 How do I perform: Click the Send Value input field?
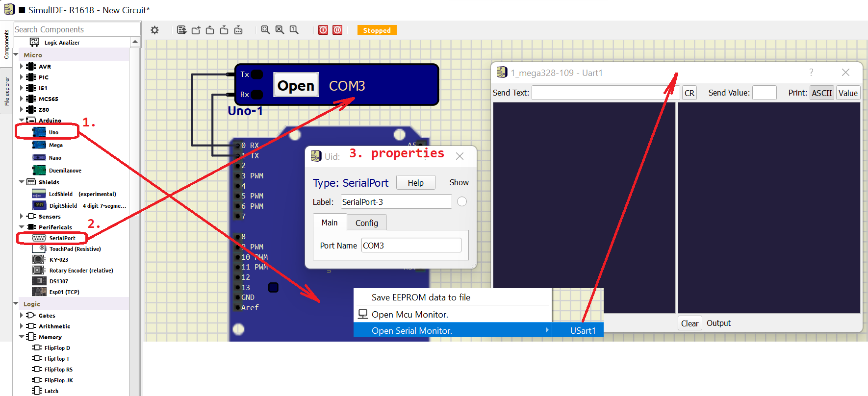coord(765,93)
